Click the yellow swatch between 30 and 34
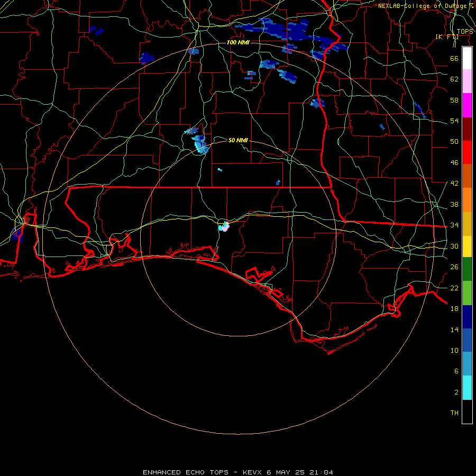Viewport: 476px width, 476px height. coord(467,246)
